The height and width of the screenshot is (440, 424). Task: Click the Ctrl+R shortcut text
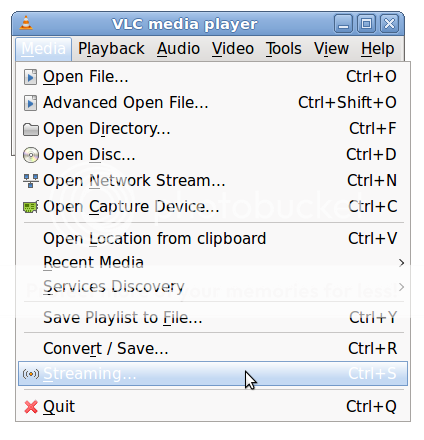click(373, 349)
